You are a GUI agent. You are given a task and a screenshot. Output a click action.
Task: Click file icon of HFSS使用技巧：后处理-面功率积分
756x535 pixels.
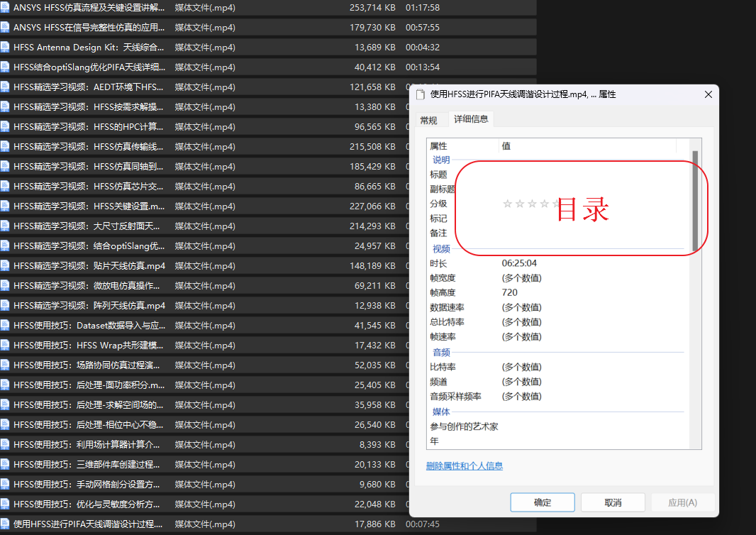5,385
